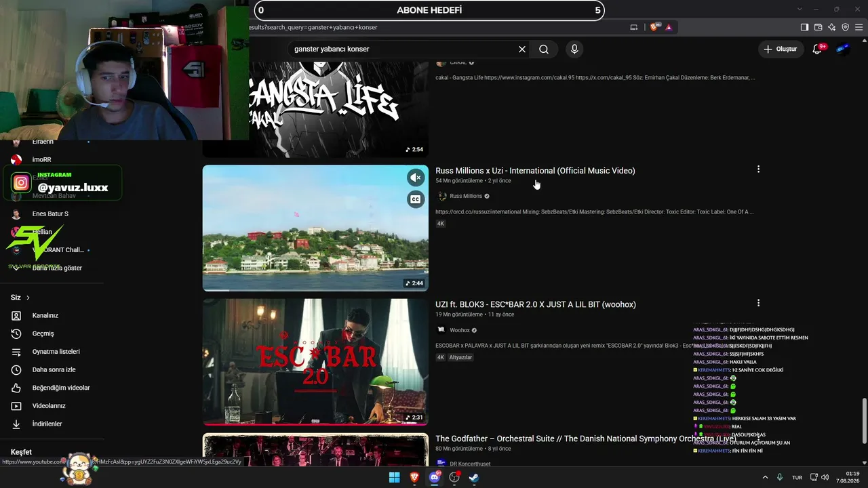This screenshot has width=868, height=488.
Task: Switch the TUR keyboard language
Action: tap(797, 477)
